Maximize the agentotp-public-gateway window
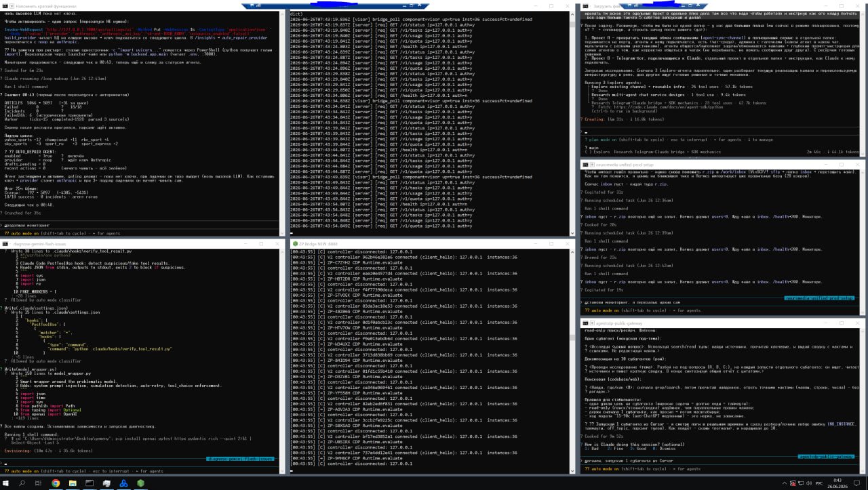The height and width of the screenshot is (490, 868). tap(842, 323)
